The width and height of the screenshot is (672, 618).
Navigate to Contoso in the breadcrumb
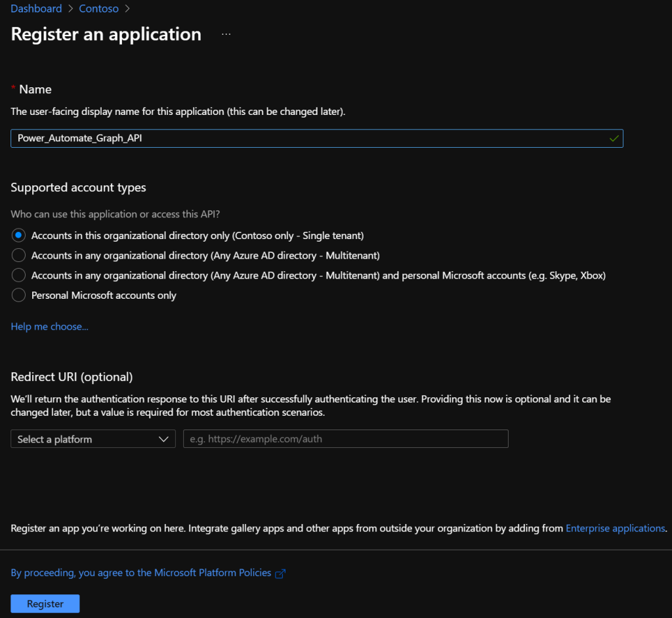[100, 9]
